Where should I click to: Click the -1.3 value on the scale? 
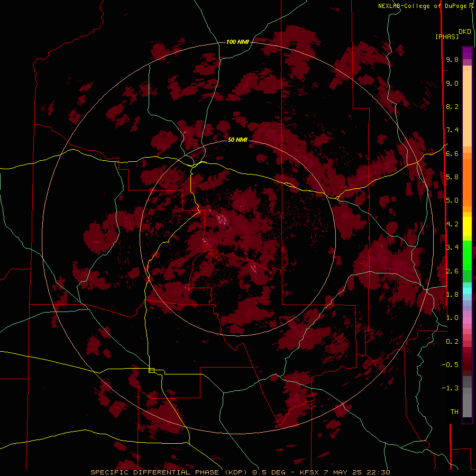[450, 388]
